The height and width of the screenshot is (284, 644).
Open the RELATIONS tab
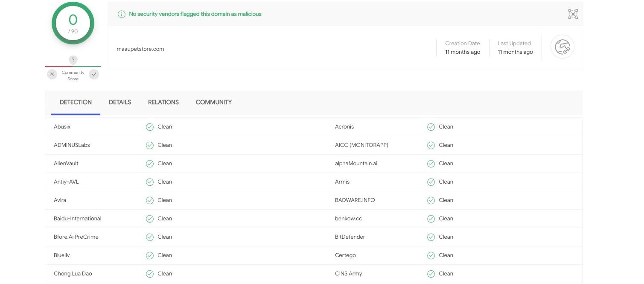(163, 102)
